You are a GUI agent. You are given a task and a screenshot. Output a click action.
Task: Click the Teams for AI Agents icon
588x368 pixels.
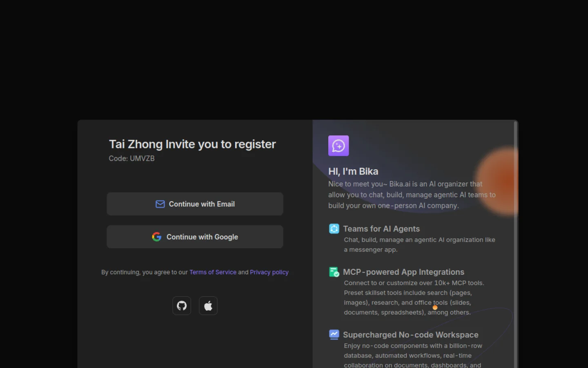(334, 229)
